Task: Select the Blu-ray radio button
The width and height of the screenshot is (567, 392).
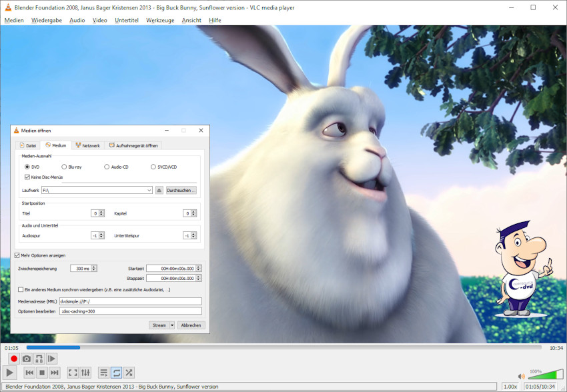Action: (x=64, y=167)
